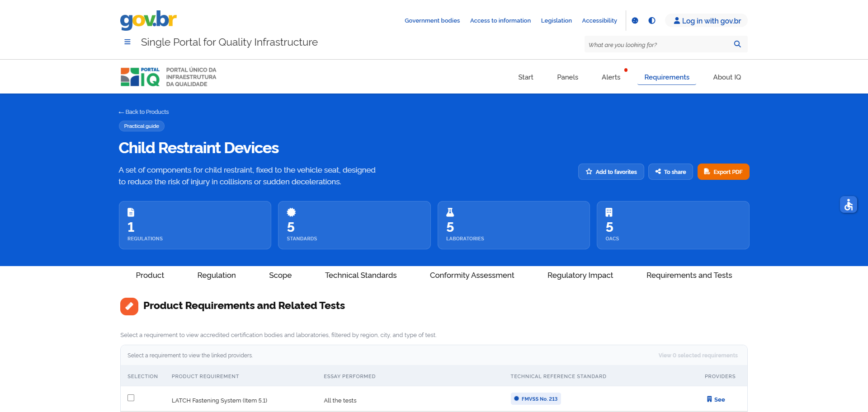868x412 pixels.
Task: Open the accessibility widget icon
Action: click(x=849, y=205)
